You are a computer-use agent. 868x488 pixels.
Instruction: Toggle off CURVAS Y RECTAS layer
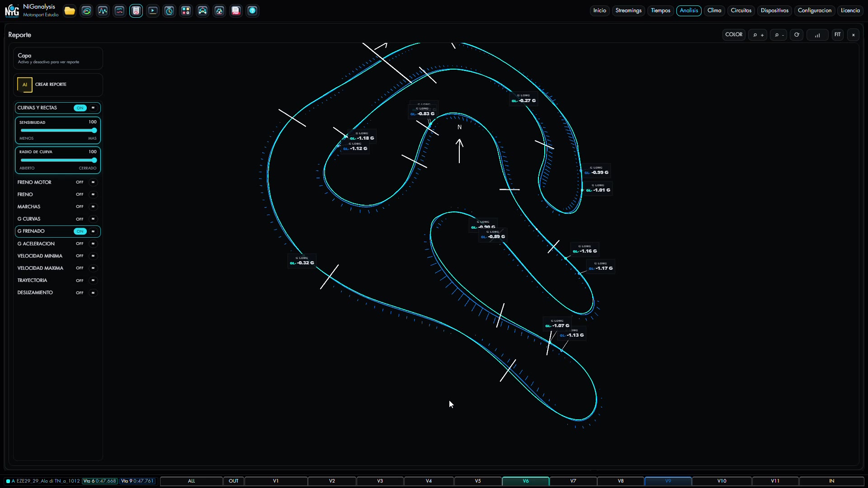click(80, 108)
